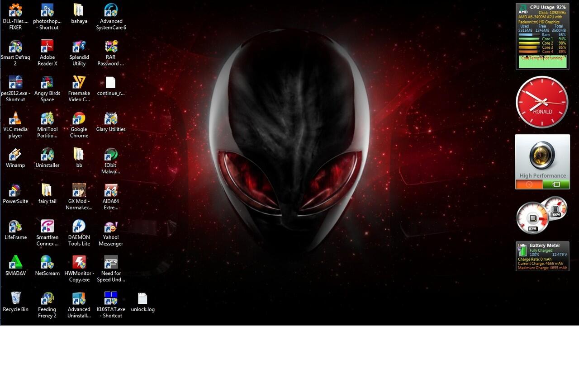
Task: Click 'Fully Charged!' text in Battery Meter
Action: click(x=541, y=250)
